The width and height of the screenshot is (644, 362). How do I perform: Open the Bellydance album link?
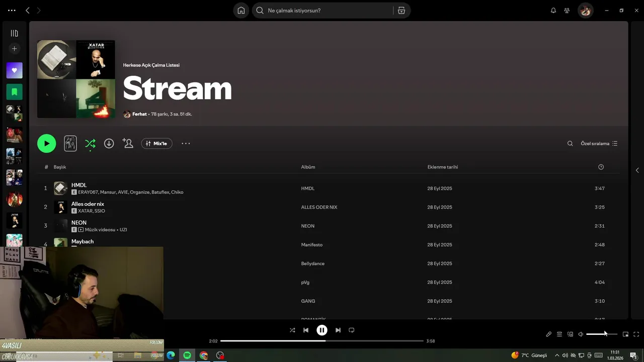pyautogui.click(x=312, y=263)
